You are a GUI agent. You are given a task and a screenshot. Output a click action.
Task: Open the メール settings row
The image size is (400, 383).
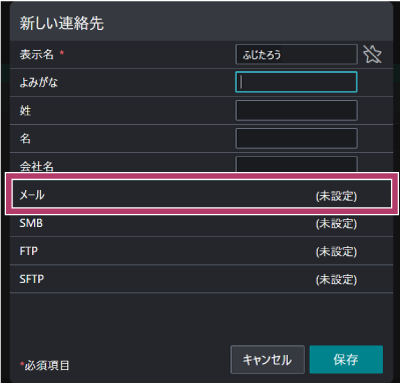[x=202, y=194]
